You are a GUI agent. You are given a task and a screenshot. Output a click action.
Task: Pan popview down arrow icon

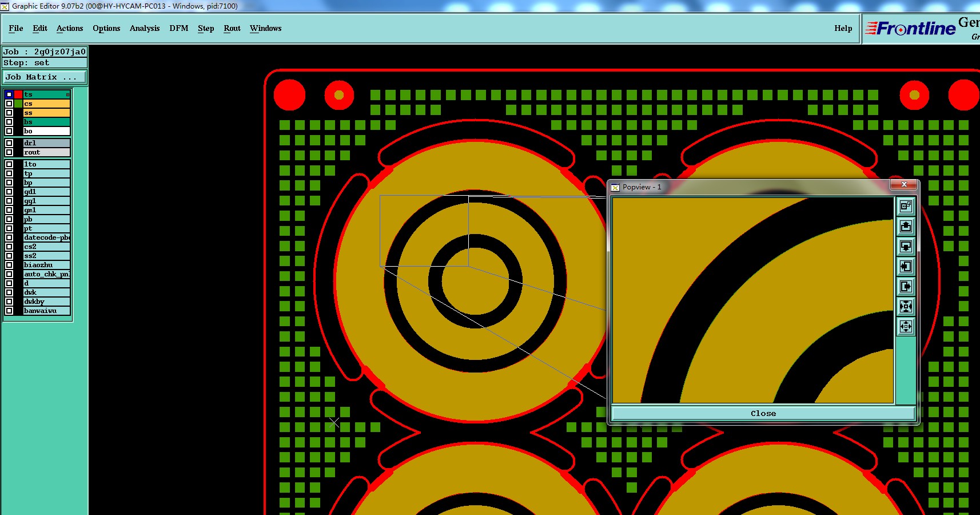pyautogui.click(x=906, y=246)
